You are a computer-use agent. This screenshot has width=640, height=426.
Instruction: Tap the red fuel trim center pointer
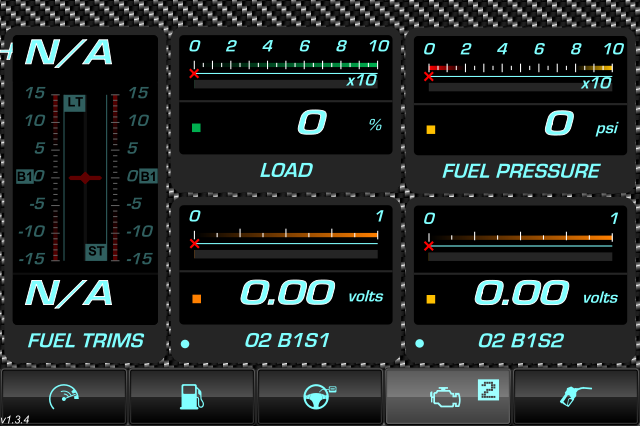[85, 178]
